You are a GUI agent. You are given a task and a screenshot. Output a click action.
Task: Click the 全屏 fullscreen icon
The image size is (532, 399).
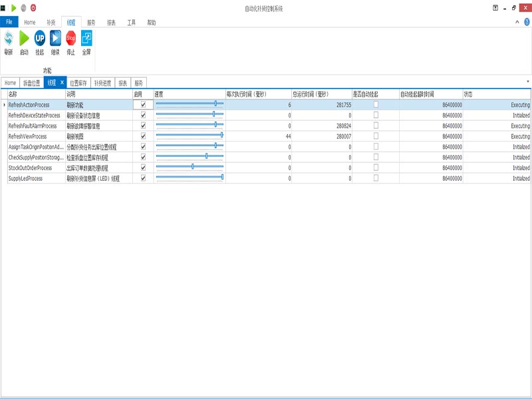pyautogui.click(x=86, y=39)
